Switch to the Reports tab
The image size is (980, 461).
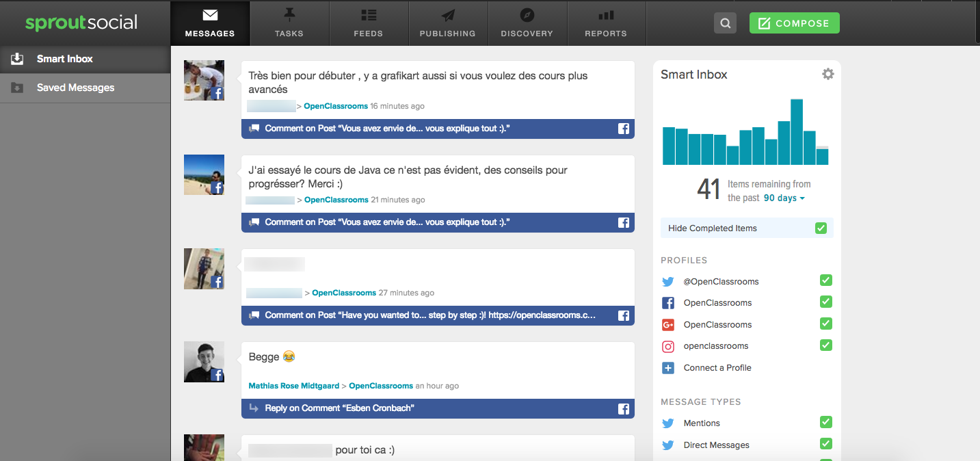coord(606,23)
